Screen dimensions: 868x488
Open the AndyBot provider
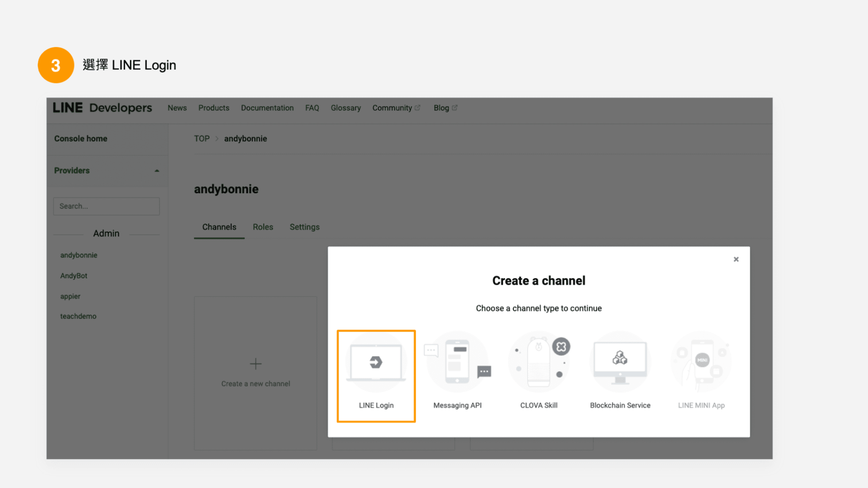point(74,276)
